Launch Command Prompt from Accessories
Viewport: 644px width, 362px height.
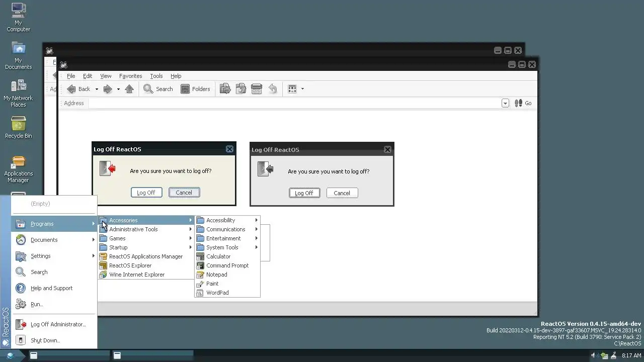click(x=227, y=265)
